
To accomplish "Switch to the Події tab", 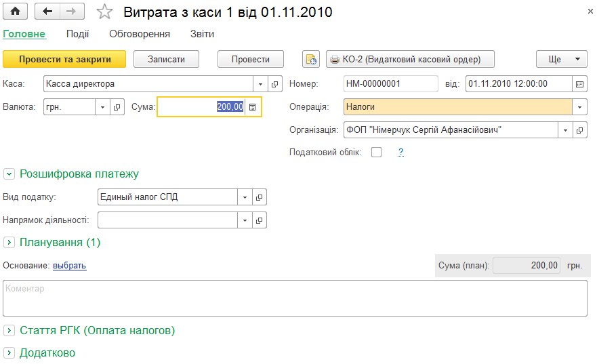I will coord(78,34).
